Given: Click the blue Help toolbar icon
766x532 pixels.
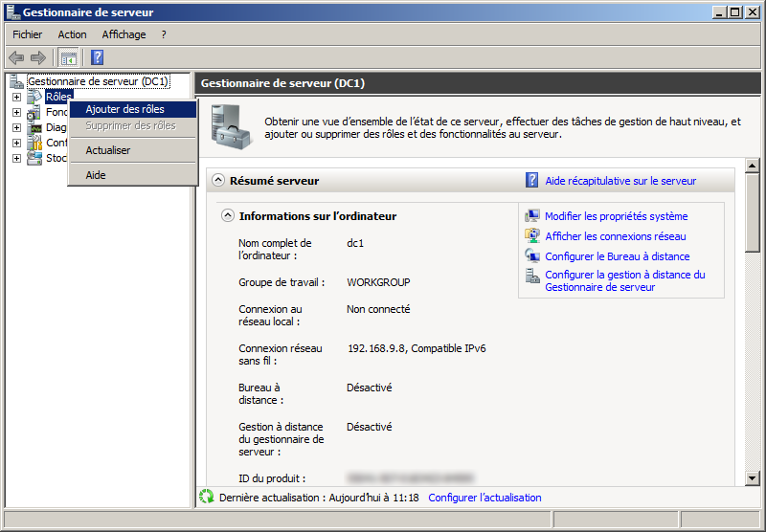Looking at the screenshot, I should (x=97, y=57).
